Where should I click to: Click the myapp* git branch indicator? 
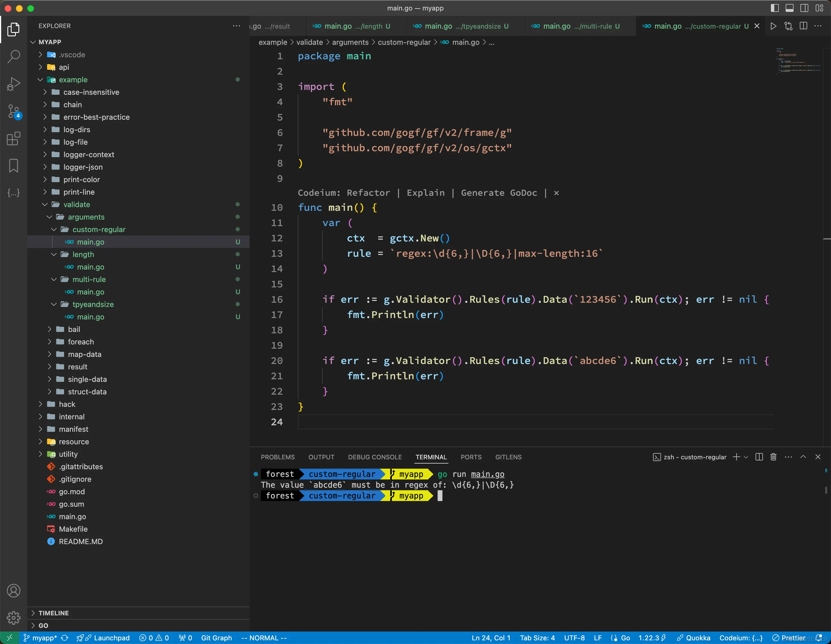click(x=40, y=637)
